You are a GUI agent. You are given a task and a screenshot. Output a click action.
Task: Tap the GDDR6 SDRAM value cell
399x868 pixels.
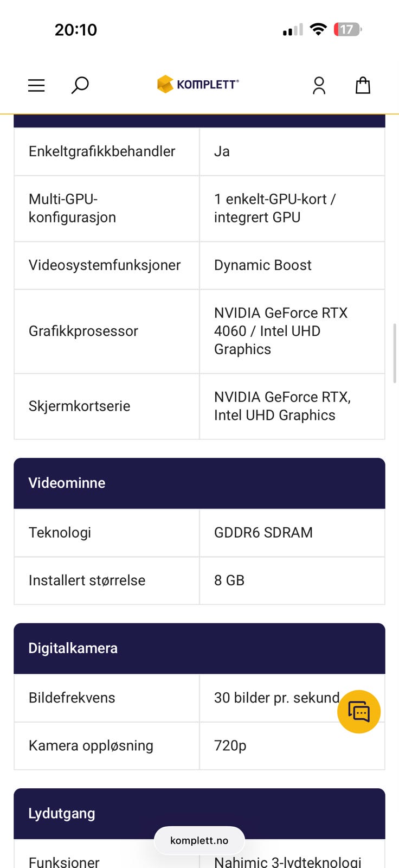[263, 533]
